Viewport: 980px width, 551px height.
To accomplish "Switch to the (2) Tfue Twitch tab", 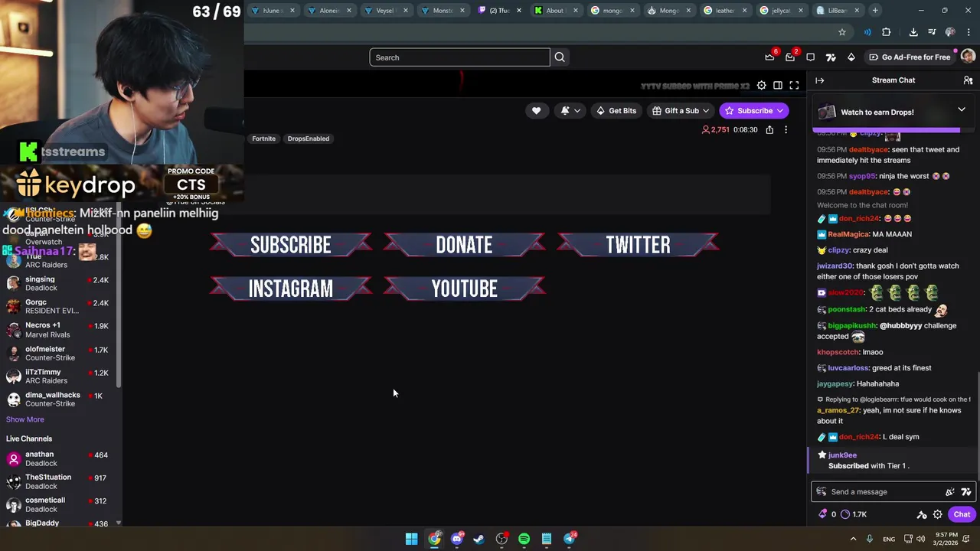I will 499,11.
